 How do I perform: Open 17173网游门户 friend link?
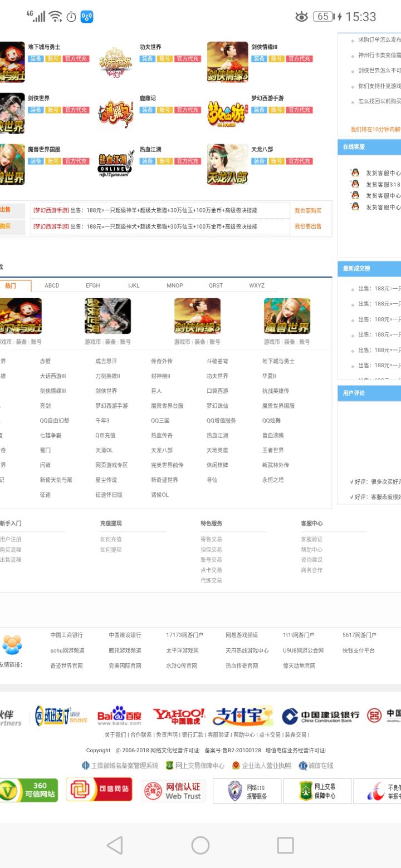184,635
